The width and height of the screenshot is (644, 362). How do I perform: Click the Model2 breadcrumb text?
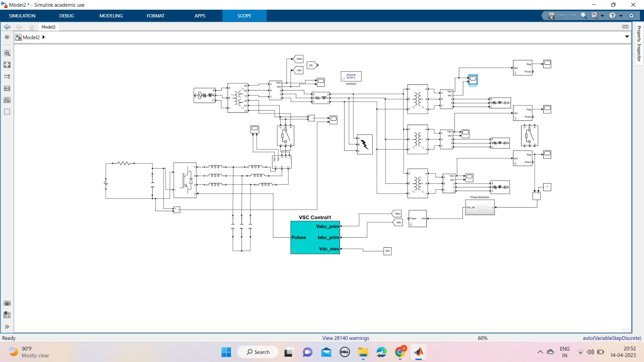(31, 37)
